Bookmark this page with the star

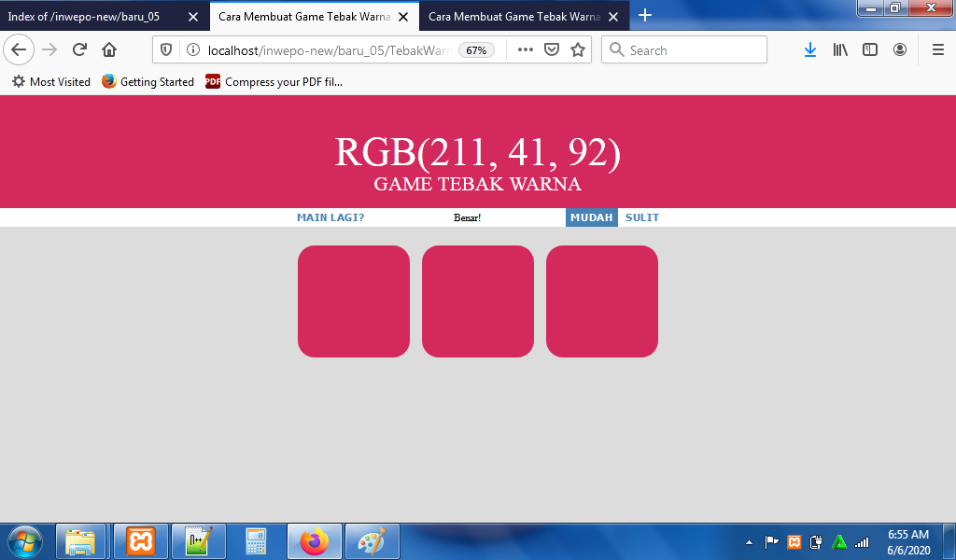click(578, 50)
